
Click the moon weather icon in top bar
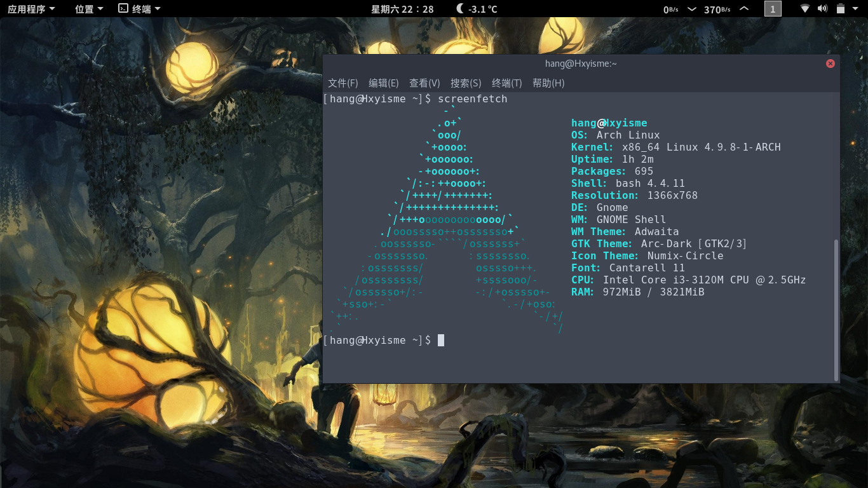(x=460, y=9)
